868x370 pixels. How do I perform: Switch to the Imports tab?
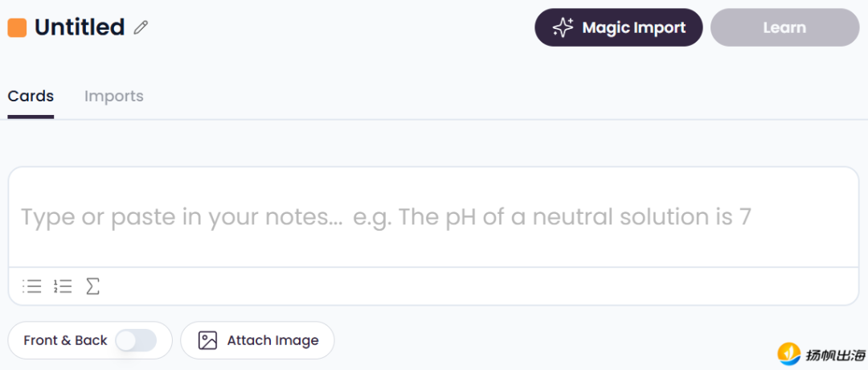tap(114, 97)
